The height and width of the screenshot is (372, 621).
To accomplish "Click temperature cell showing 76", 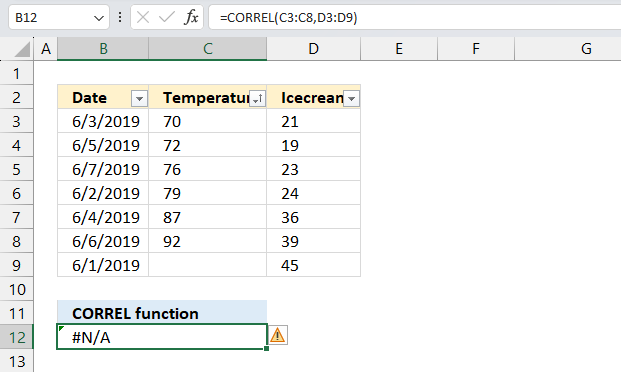I will (208, 169).
